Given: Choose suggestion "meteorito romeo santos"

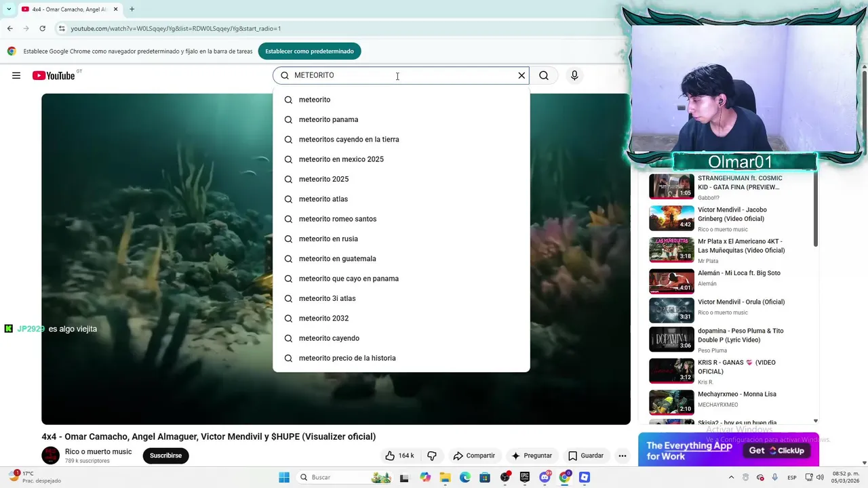Looking at the screenshot, I should [401, 219].
